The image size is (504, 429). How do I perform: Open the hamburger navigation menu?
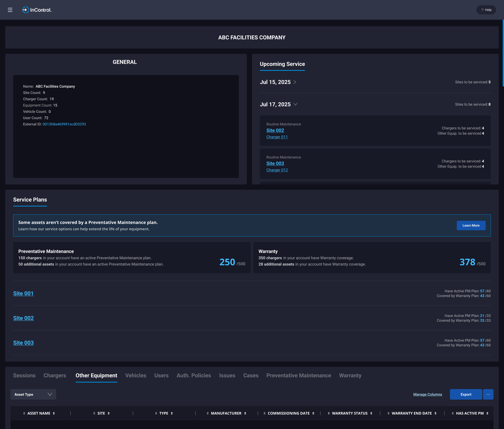[10, 10]
